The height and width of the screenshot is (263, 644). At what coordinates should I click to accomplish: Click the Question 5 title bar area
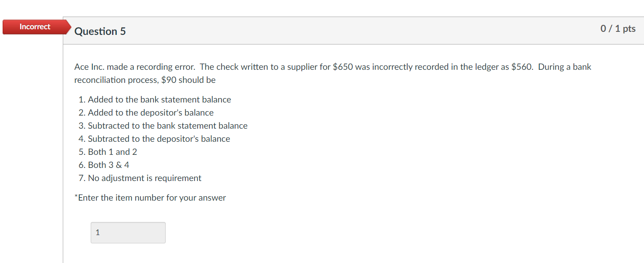pyautogui.click(x=305, y=31)
